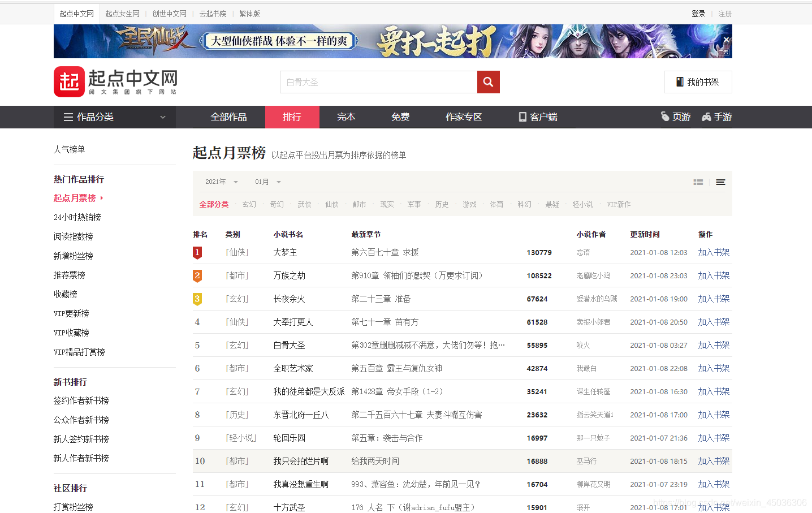
Task: Filter ranking by 现实 category
Action: point(387,204)
